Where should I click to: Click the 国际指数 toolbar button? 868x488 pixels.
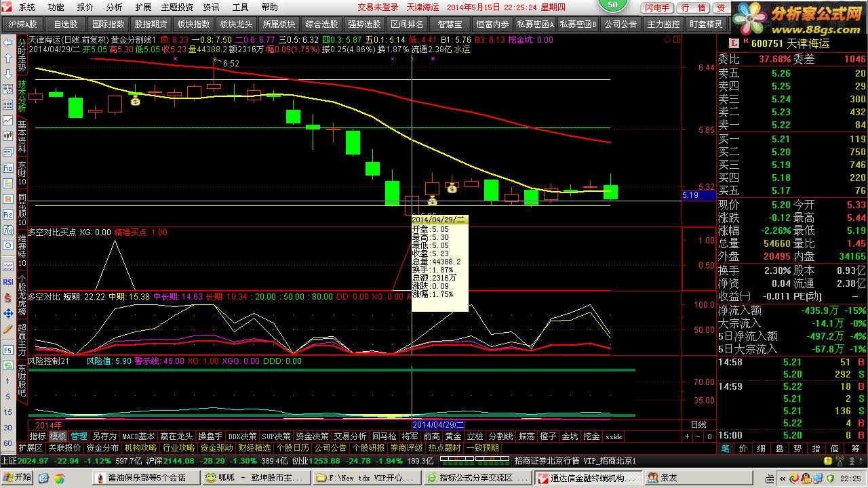107,24
